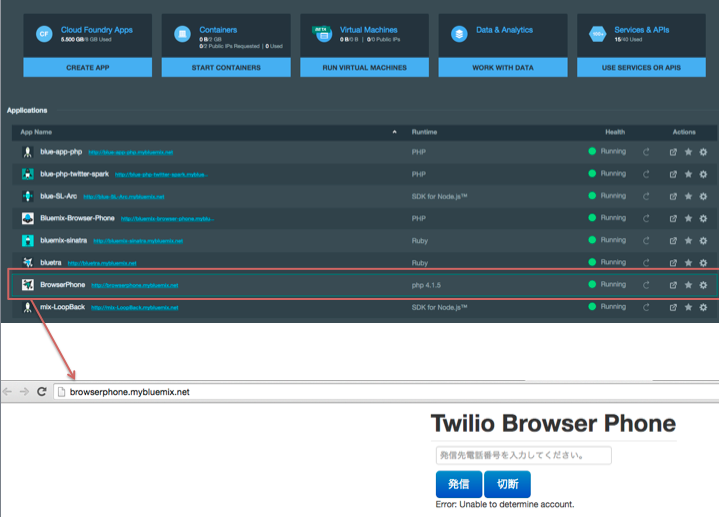
Task: Open bluetra URL link
Action: click(x=102, y=263)
